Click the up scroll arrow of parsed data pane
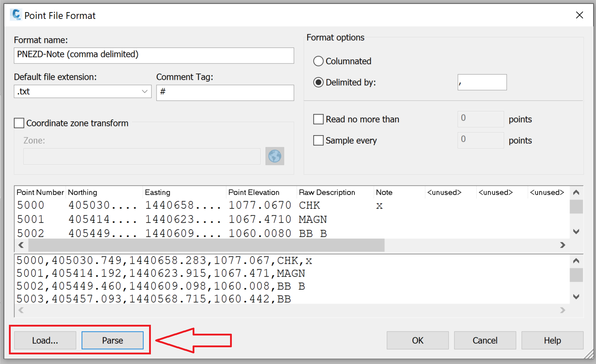596x364 pixels. [576, 261]
